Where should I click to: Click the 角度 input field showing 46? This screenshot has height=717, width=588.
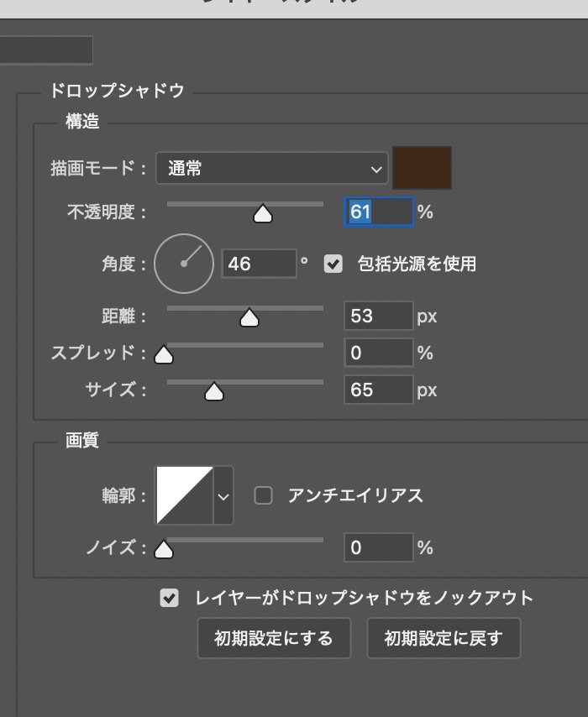coord(259,264)
